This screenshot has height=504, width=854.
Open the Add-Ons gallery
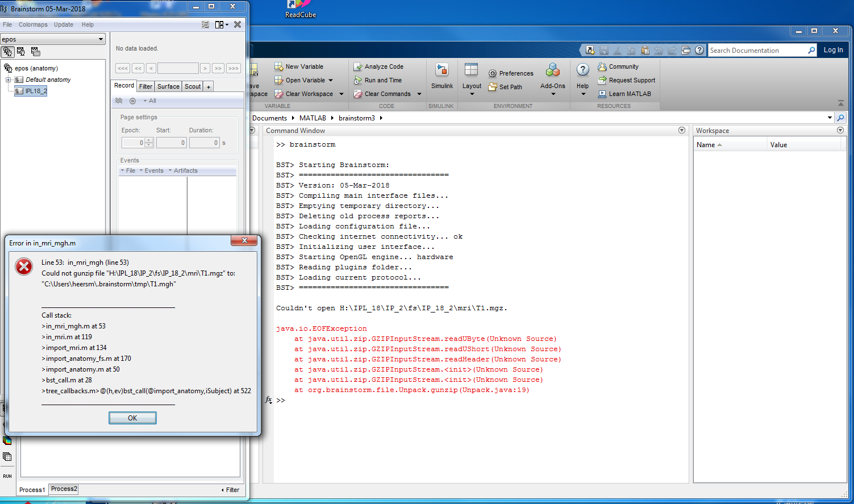coord(552,76)
